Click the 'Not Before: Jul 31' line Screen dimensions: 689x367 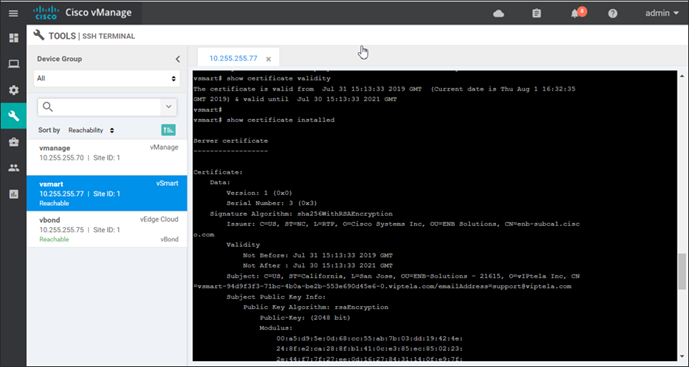pyautogui.click(x=318, y=255)
